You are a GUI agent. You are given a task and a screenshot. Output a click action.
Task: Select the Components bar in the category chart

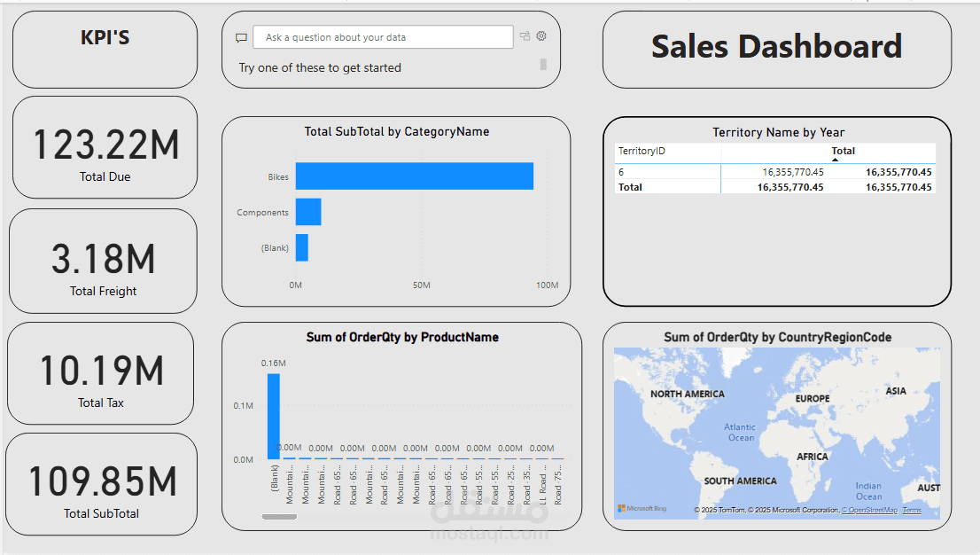tap(310, 212)
